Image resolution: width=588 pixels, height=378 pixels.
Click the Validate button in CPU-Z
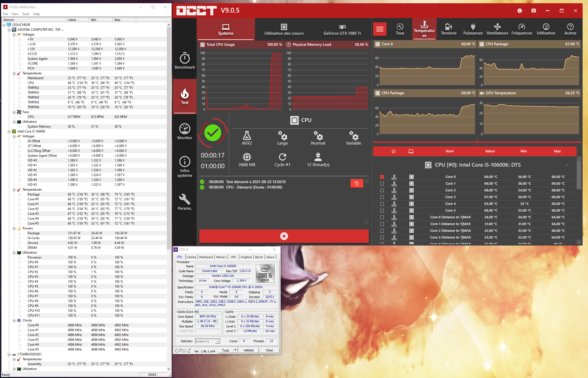pos(249,350)
